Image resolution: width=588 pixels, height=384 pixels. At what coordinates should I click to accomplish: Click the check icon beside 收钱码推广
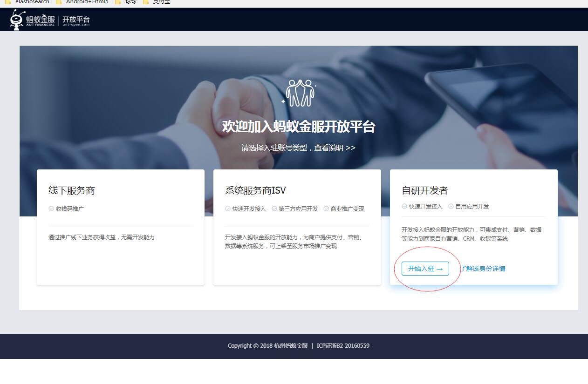coord(51,209)
